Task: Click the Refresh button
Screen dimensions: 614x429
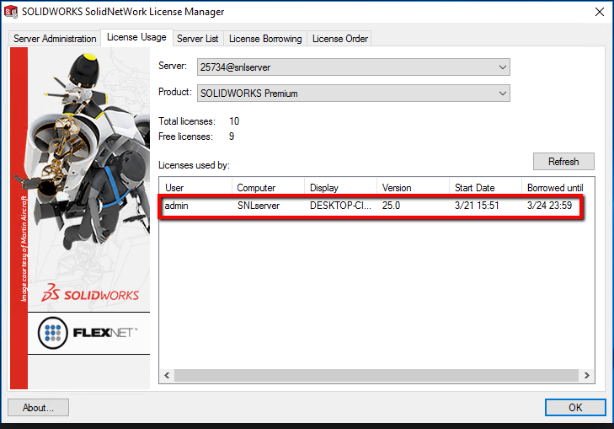Action: coord(563,161)
